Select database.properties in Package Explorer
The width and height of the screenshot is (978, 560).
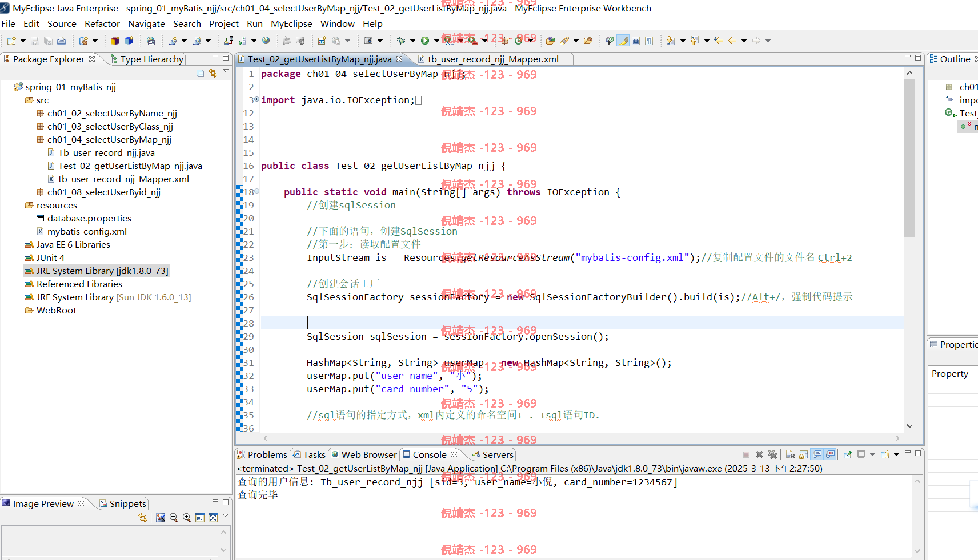pyautogui.click(x=89, y=218)
